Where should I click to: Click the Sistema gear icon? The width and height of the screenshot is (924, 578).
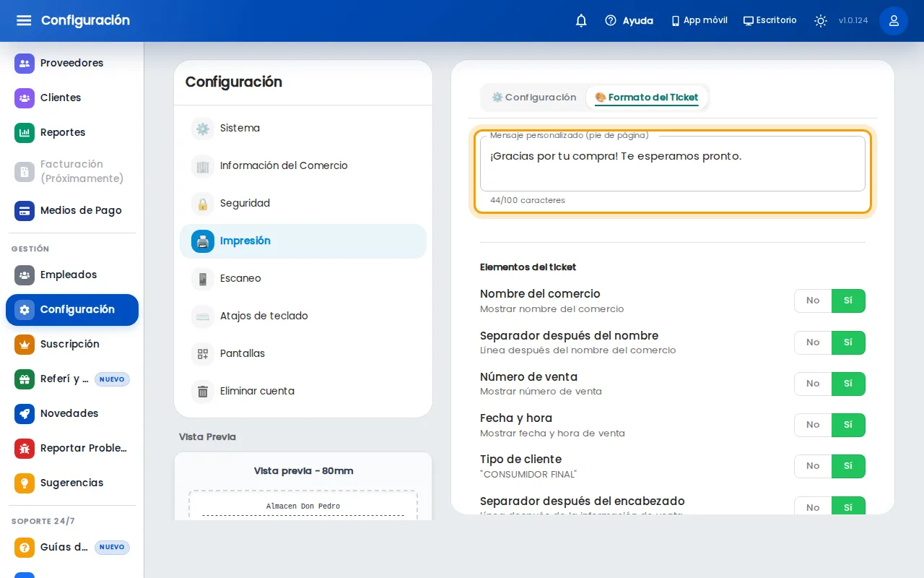point(203,129)
